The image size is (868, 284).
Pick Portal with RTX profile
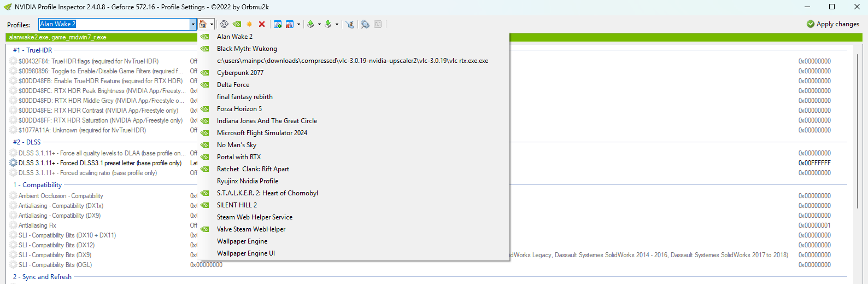(x=354, y=157)
